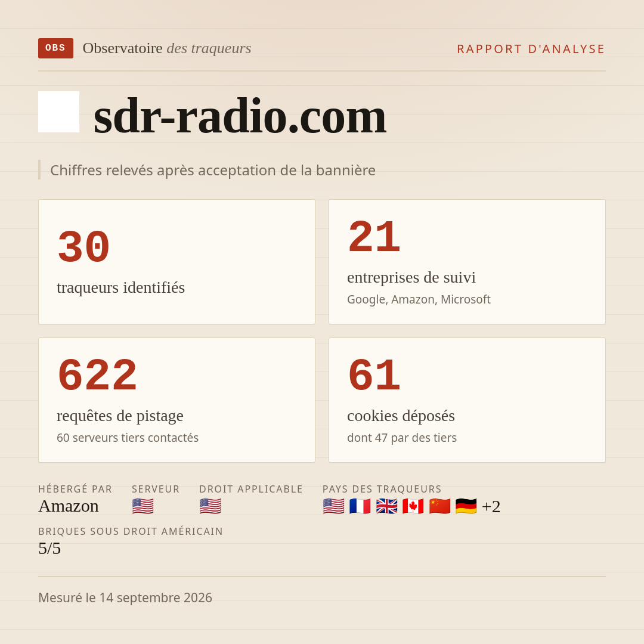Click the German flag in tracker countries
The image size is (644, 644).
tap(466, 506)
